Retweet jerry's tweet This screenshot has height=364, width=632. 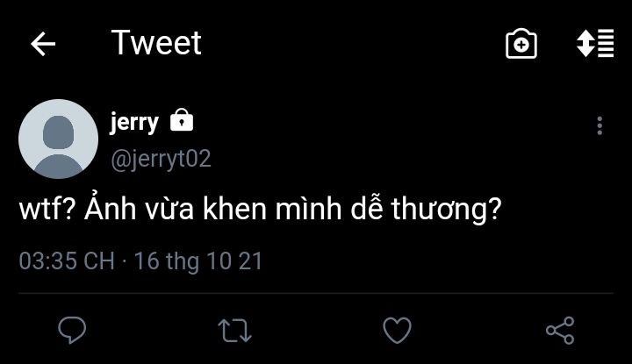(234, 330)
